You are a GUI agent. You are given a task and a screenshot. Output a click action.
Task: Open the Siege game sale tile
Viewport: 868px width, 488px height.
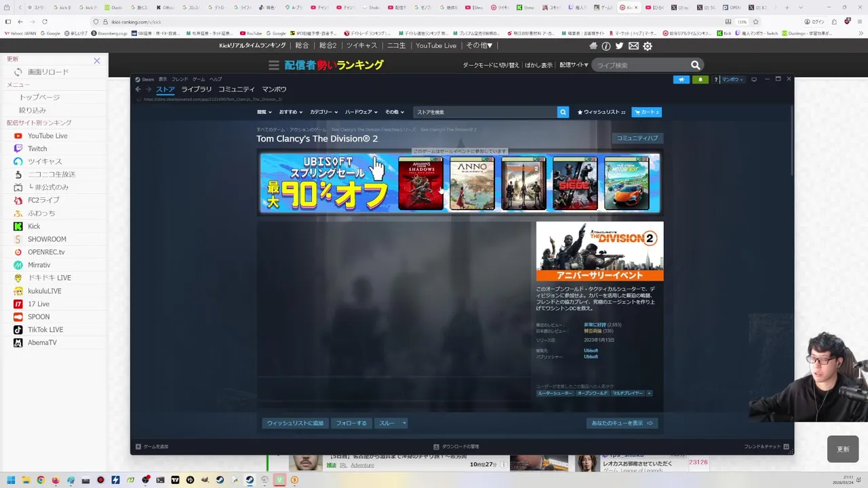(575, 183)
